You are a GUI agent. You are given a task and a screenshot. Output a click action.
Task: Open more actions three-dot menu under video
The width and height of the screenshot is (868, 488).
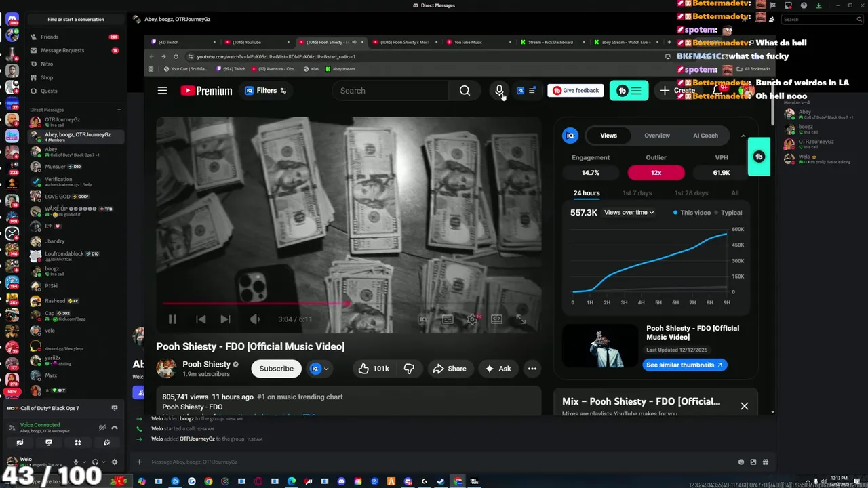pos(532,369)
